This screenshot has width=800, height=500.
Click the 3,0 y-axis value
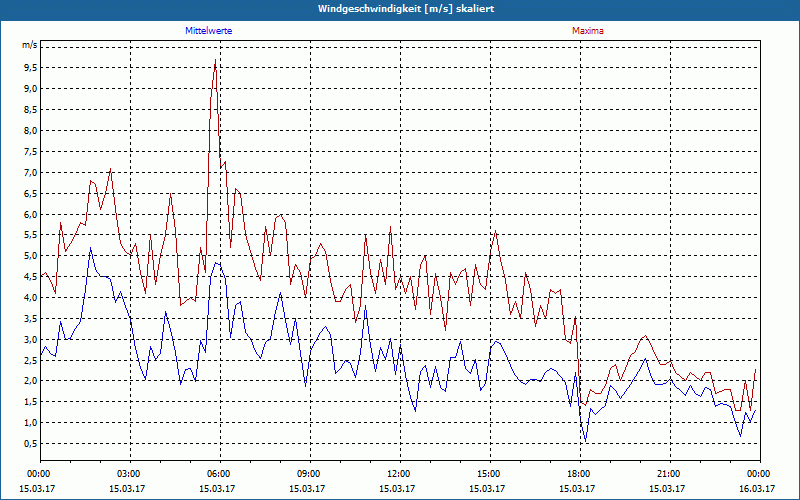point(31,340)
